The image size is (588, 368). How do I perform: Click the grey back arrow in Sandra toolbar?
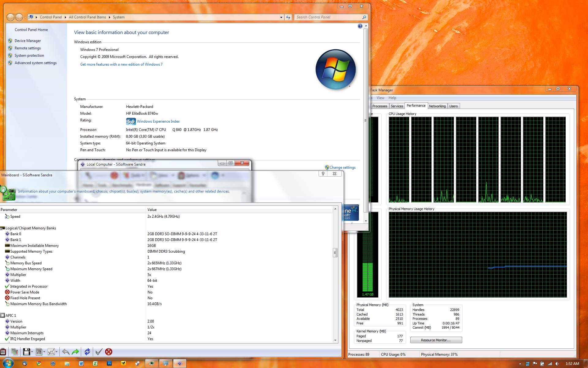[66, 352]
